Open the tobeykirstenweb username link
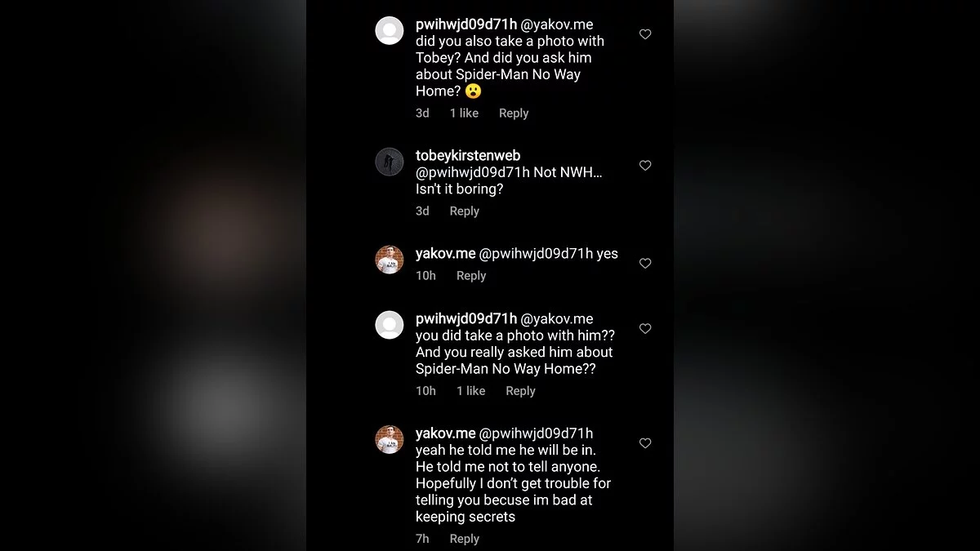Screen dimensions: 980x551 pyautogui.click(x=468, y=156)
